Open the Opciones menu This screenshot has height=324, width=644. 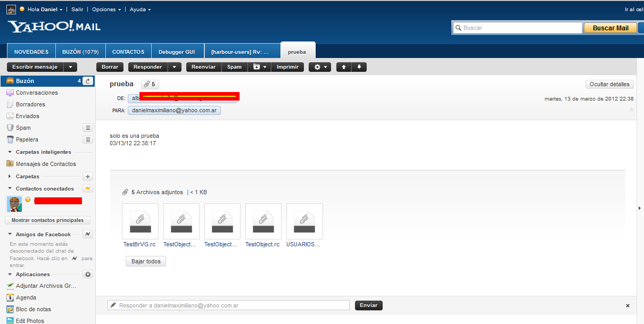[x=106, y=10]
